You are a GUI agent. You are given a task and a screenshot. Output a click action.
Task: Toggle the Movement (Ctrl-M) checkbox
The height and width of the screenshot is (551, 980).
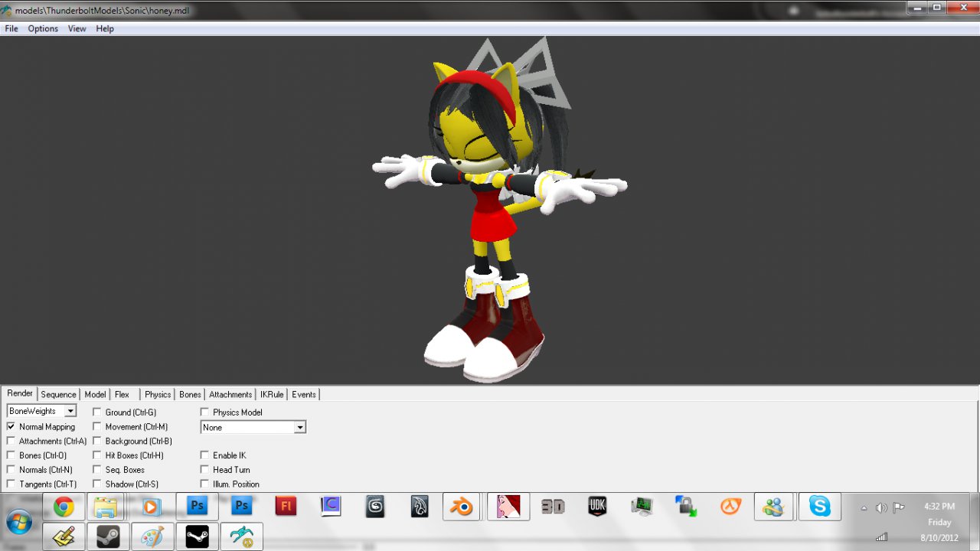tap(97, 426)
